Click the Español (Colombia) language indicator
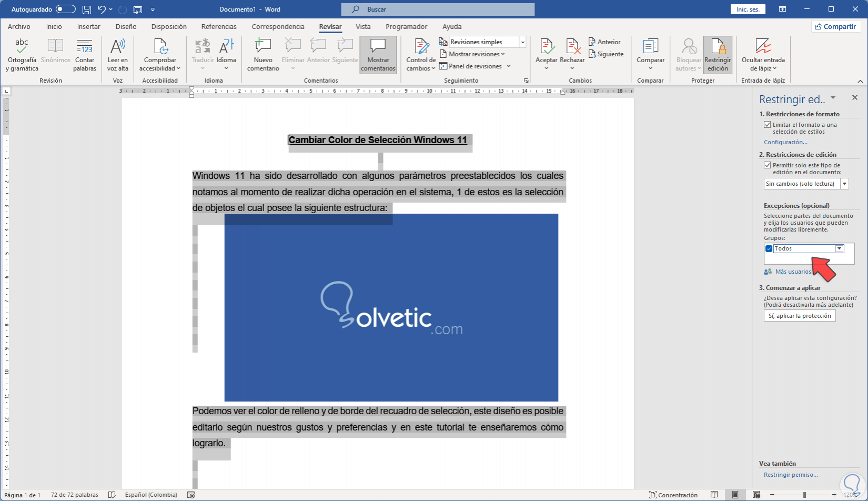 (x=151, y=495)
